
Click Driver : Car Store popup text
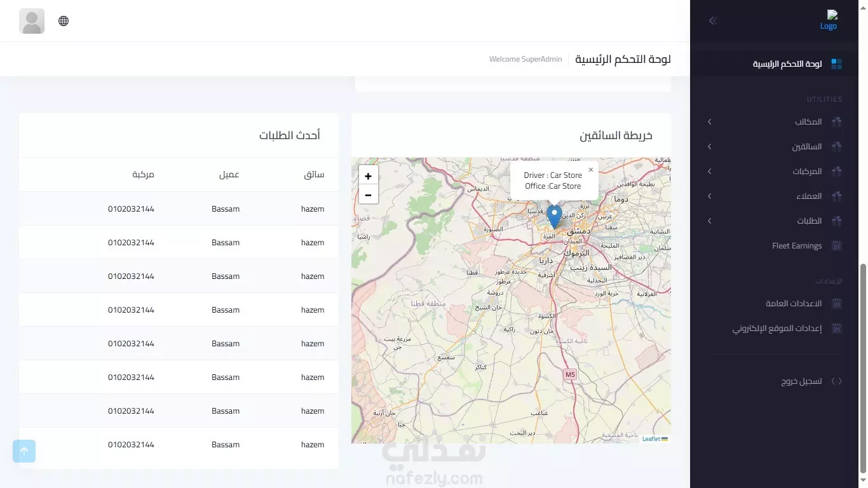click(553, 175)
